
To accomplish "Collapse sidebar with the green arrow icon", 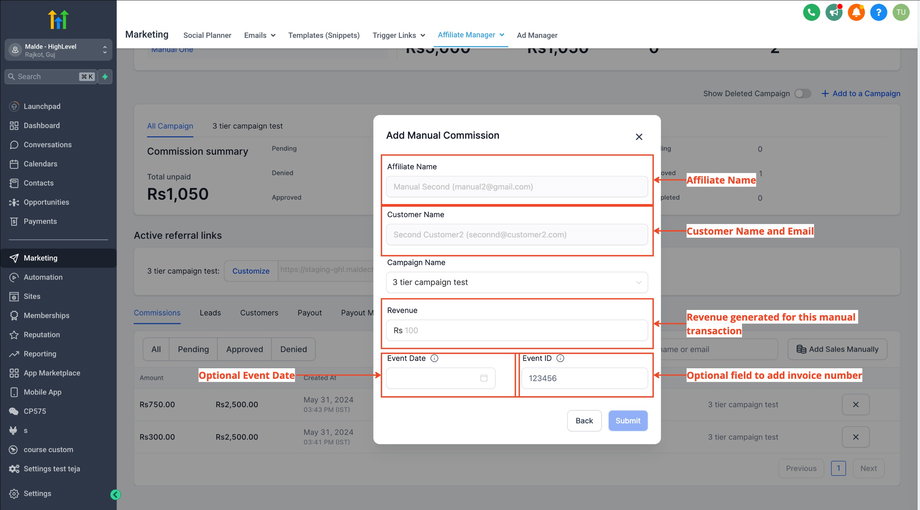I will (115, 494).
